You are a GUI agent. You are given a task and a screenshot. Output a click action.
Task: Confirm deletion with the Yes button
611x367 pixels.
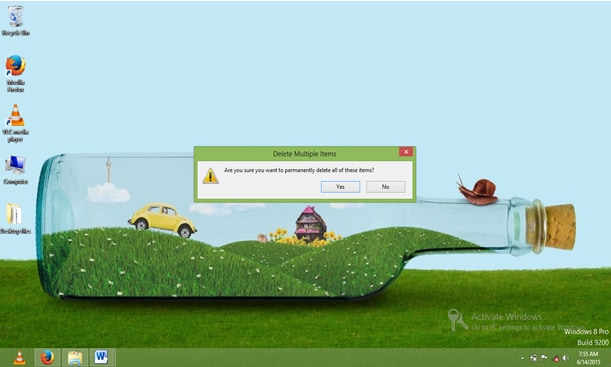pyautogui.click(x=340, y=187)
